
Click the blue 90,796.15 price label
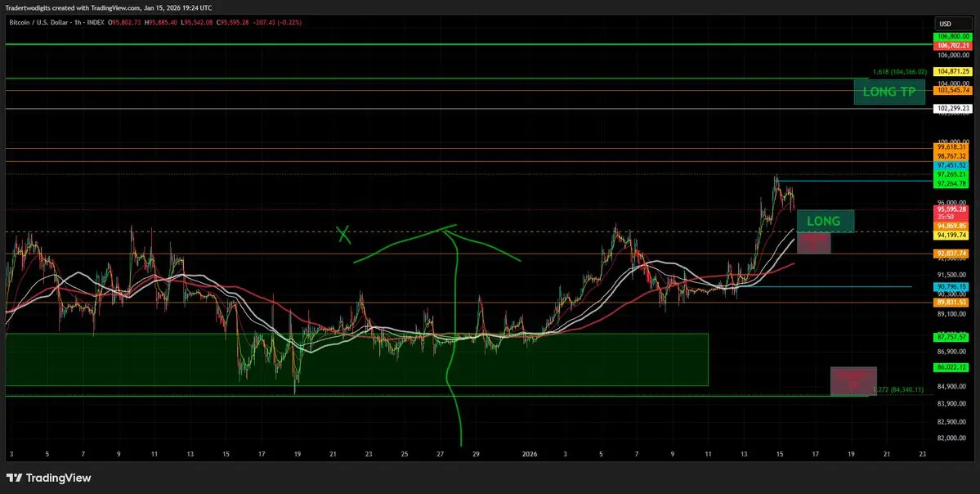952,286
